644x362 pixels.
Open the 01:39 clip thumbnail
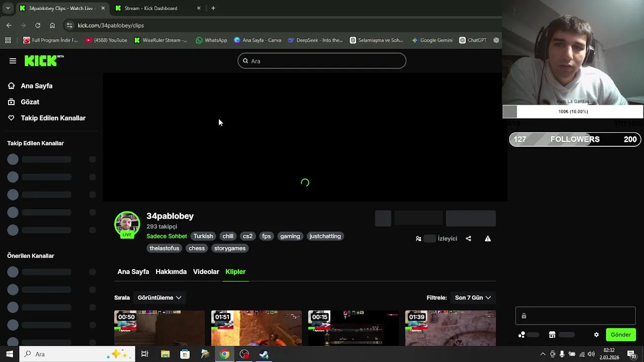click(x=450, y=328)
